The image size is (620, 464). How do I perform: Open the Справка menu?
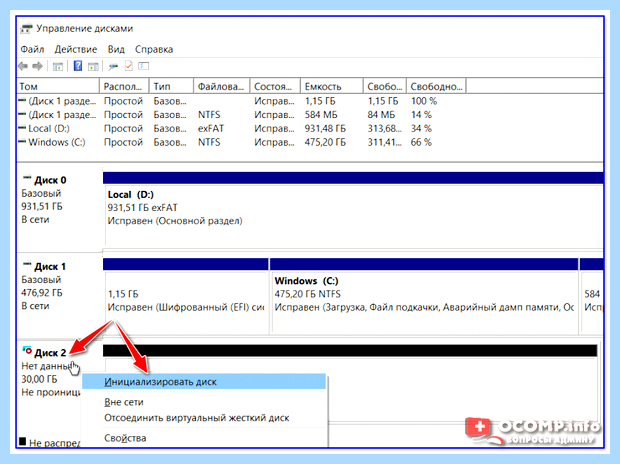pos(154,49)
